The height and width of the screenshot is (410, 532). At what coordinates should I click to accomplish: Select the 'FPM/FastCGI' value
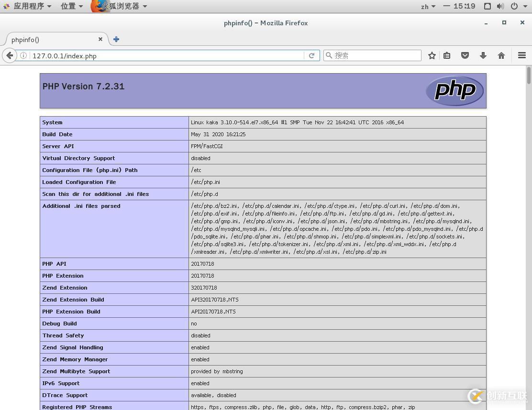click(207, 146)
